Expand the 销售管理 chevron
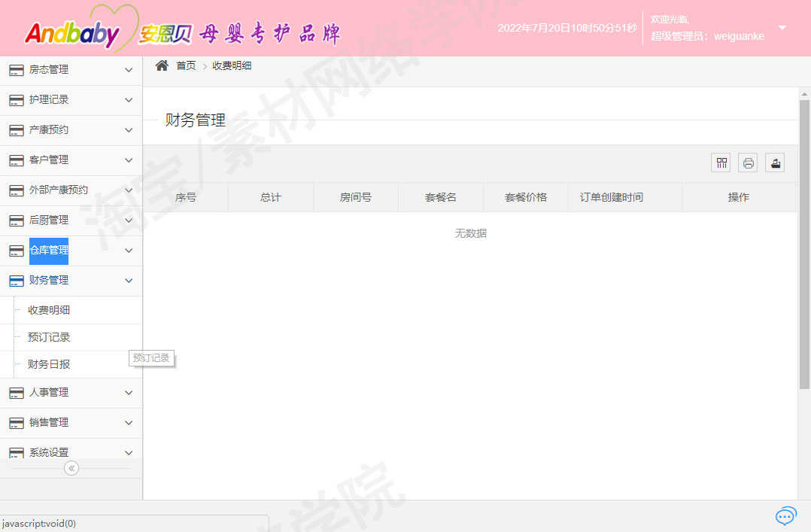The image size is (811, 532). click(x=129, y=423)
